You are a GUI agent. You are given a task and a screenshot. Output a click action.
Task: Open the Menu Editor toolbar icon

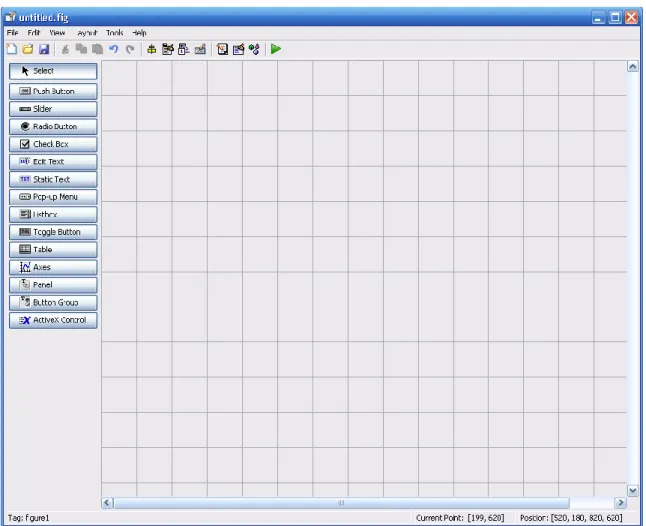pos(168,49)
